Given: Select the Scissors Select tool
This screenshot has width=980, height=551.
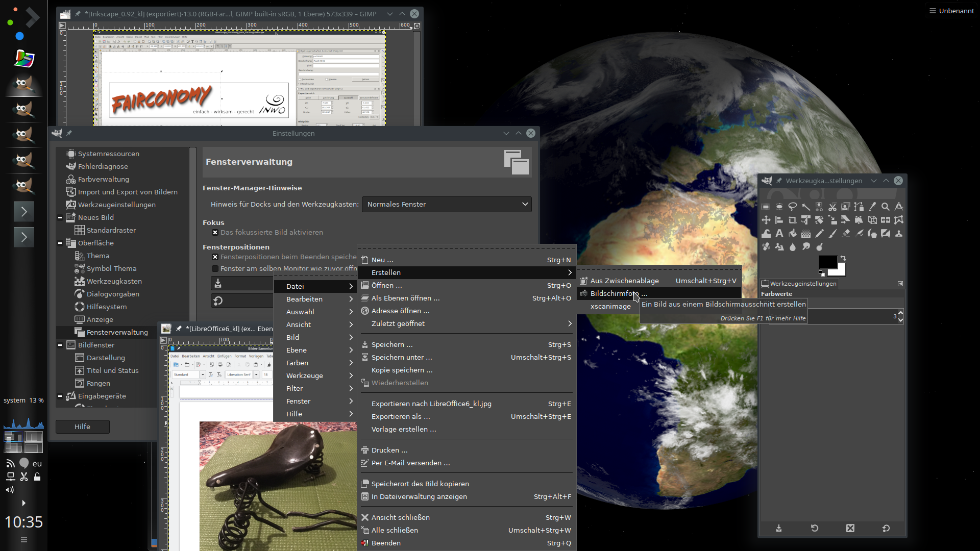Looking at the screenshot, I should click(832, 207).
